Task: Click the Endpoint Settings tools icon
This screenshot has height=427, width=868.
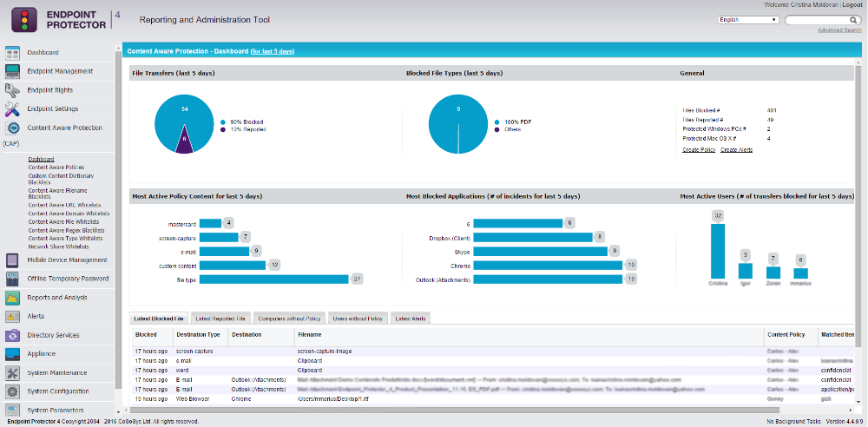Action: [13, 109]
